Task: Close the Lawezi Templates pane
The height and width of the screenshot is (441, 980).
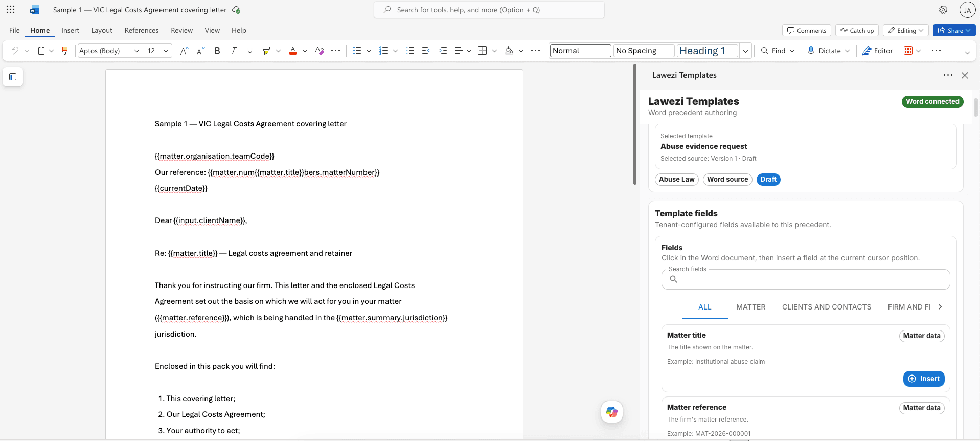Action: click(x=965, y=75)
